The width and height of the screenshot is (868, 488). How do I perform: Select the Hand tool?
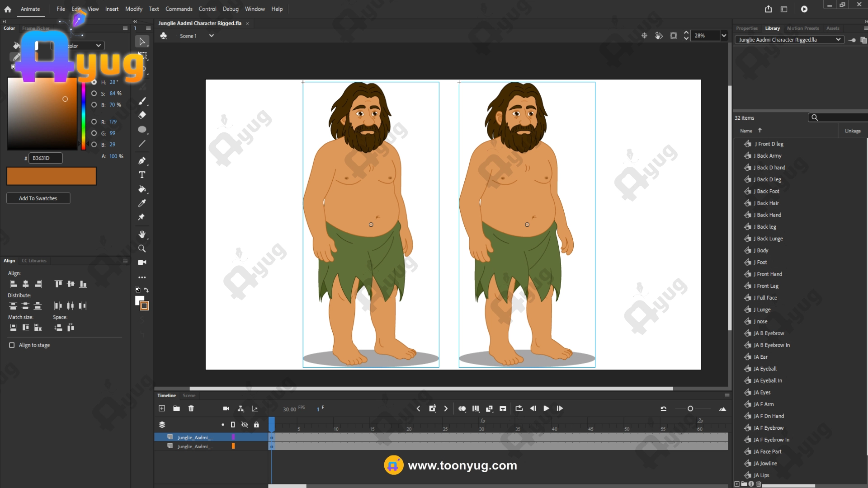coord(142,234)
